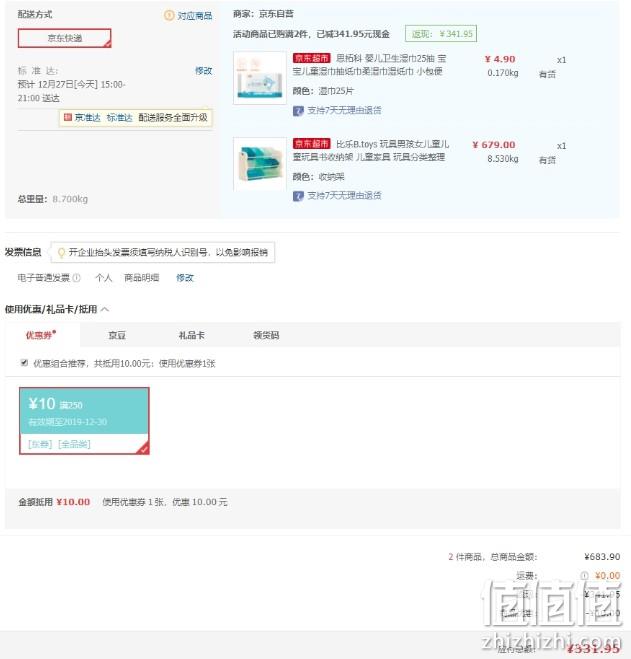Switch to 礼品卡 tab

[191, 335]
